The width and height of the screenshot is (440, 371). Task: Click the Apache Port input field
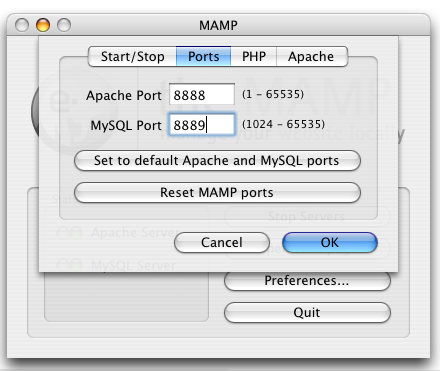pyautogui.click(x=202, y=95)
